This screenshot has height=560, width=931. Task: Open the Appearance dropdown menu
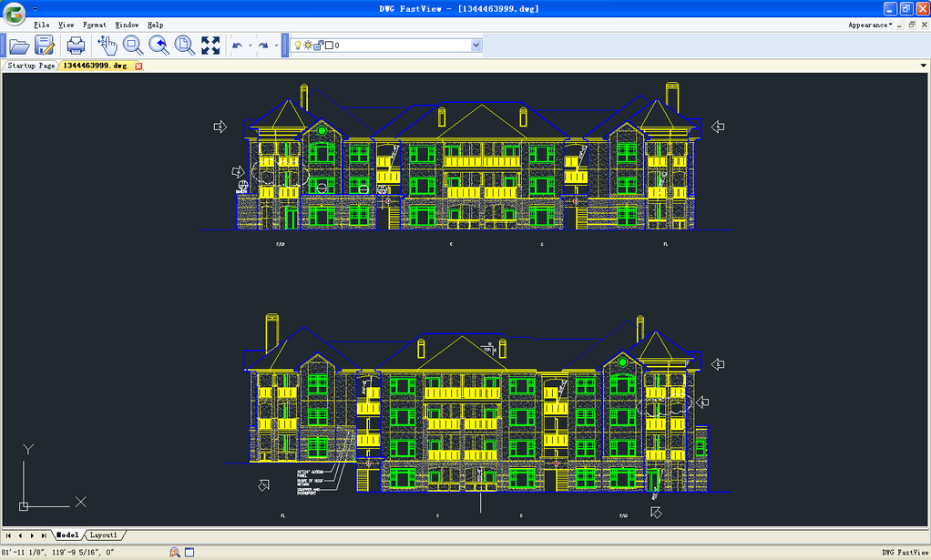(870, 25)
